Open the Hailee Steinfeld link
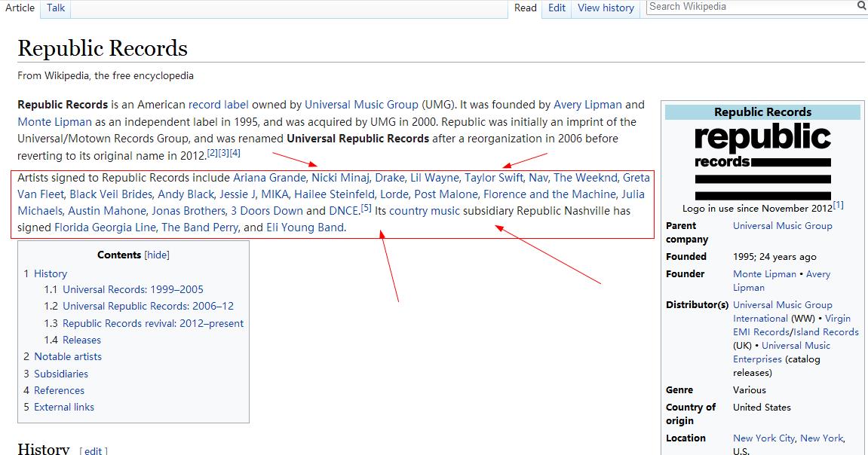 pos(334,194)
